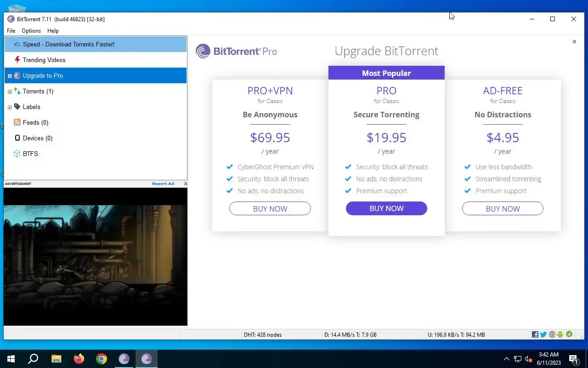The width and height of the screenshot is (588, 368).
Task: Launch Chrome from the taskbar
Action: pos(102,359)
